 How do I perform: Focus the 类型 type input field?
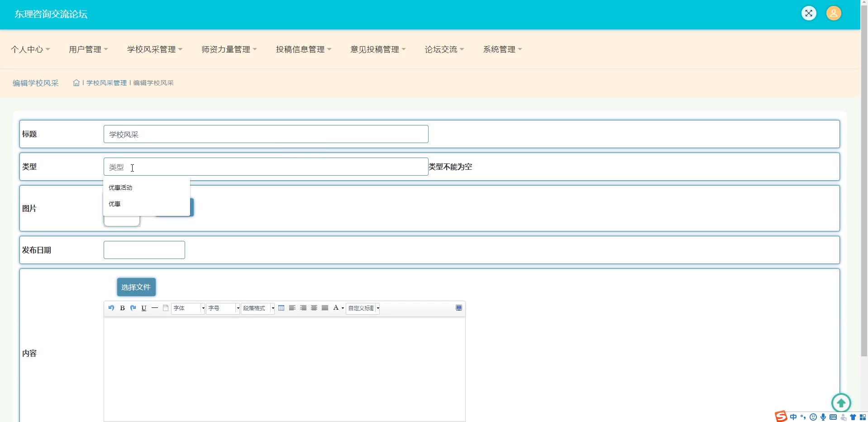coord(266,167)
